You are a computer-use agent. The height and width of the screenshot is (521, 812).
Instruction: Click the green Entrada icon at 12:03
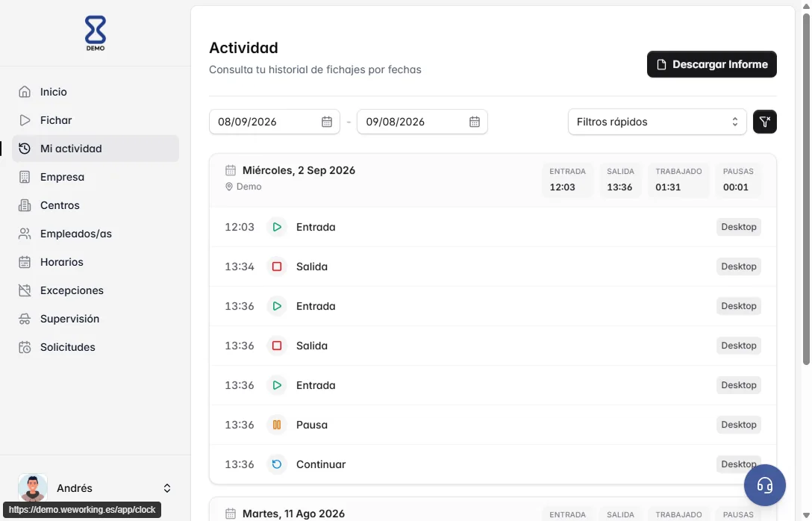coord(277,227)
